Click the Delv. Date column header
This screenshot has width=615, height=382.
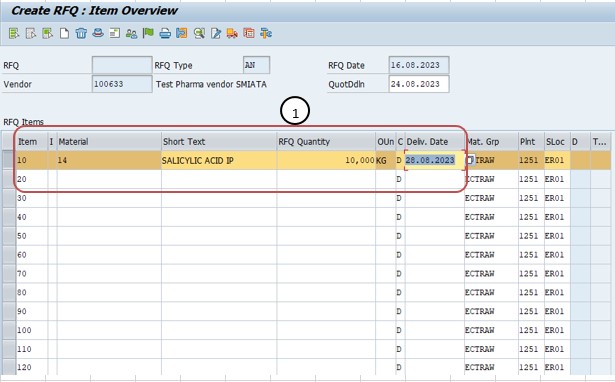tap(434, 142)
